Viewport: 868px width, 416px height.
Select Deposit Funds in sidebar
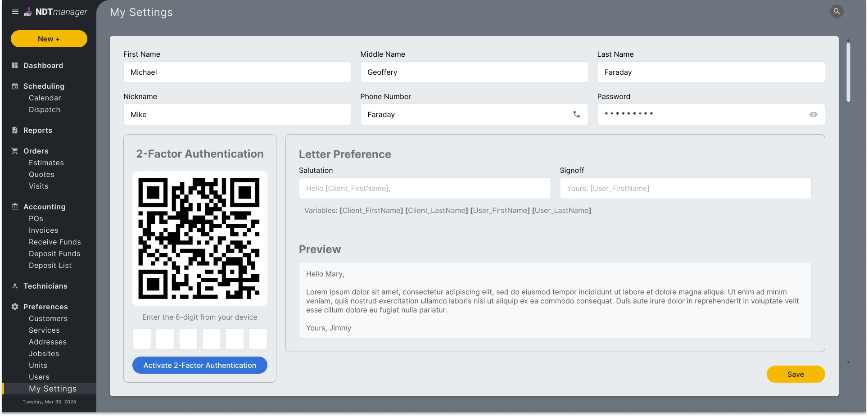pos(54,253)
